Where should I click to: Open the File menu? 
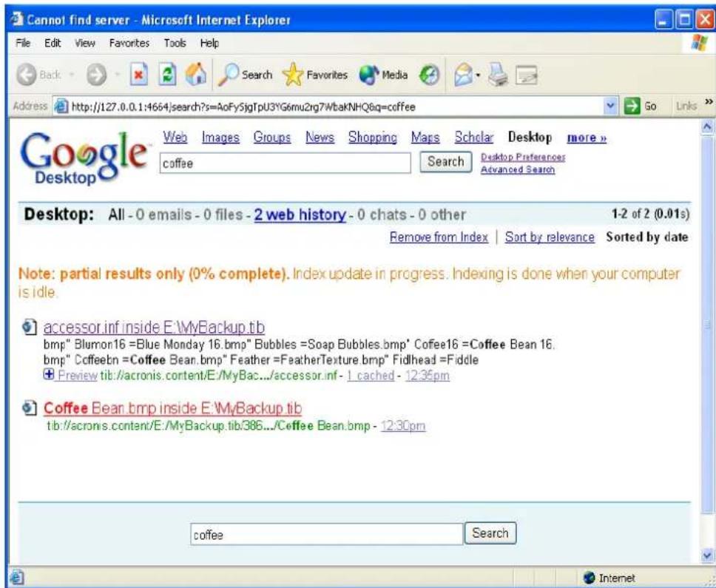click(23, 44)
